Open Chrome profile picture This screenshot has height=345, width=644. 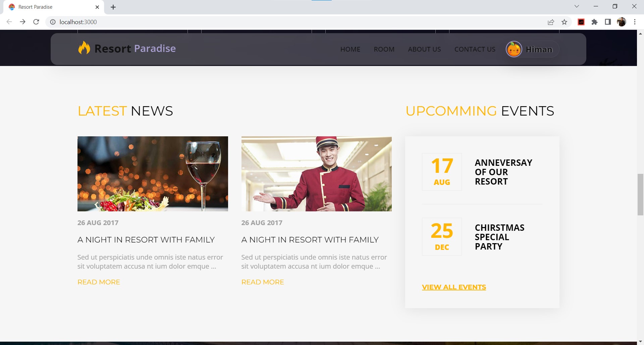pos(622,22)
